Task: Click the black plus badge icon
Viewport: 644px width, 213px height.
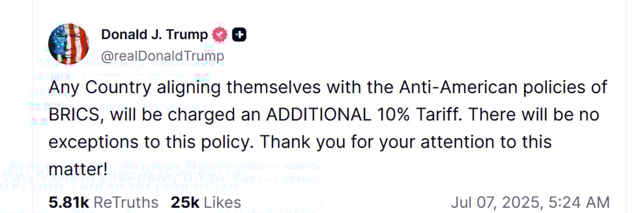Action: click(239, 35)
